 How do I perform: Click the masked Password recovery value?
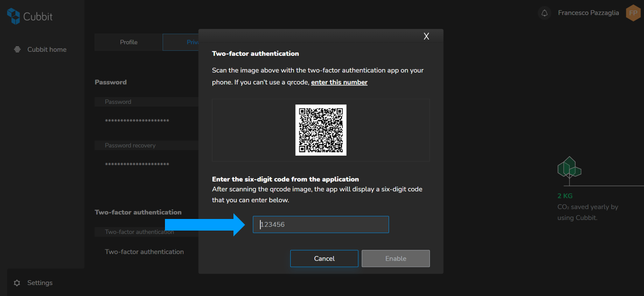pos(137,165)
